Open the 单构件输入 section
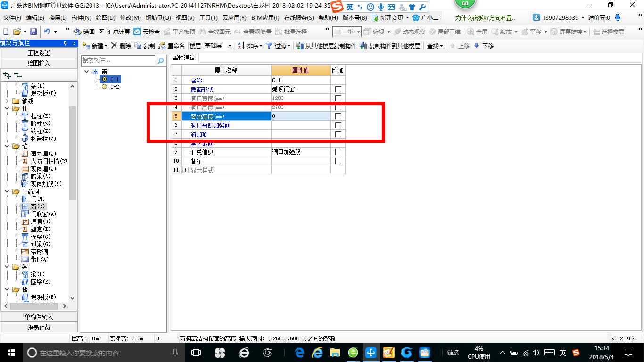644x362 pixels. point(39,317)
